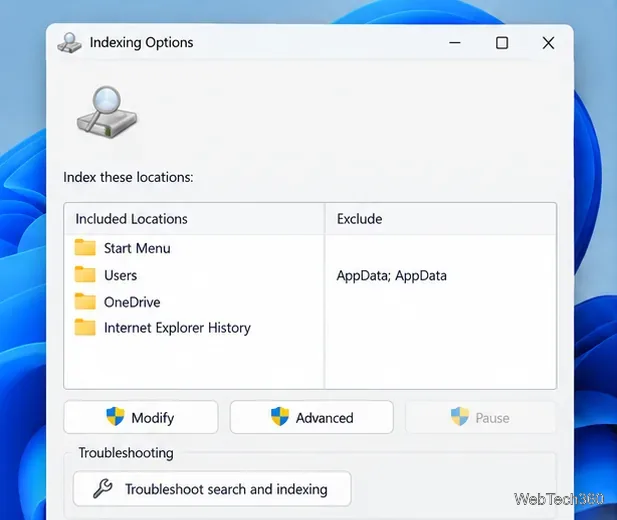Click the wrench icon in Troubleshooting

tap(103, 489)
